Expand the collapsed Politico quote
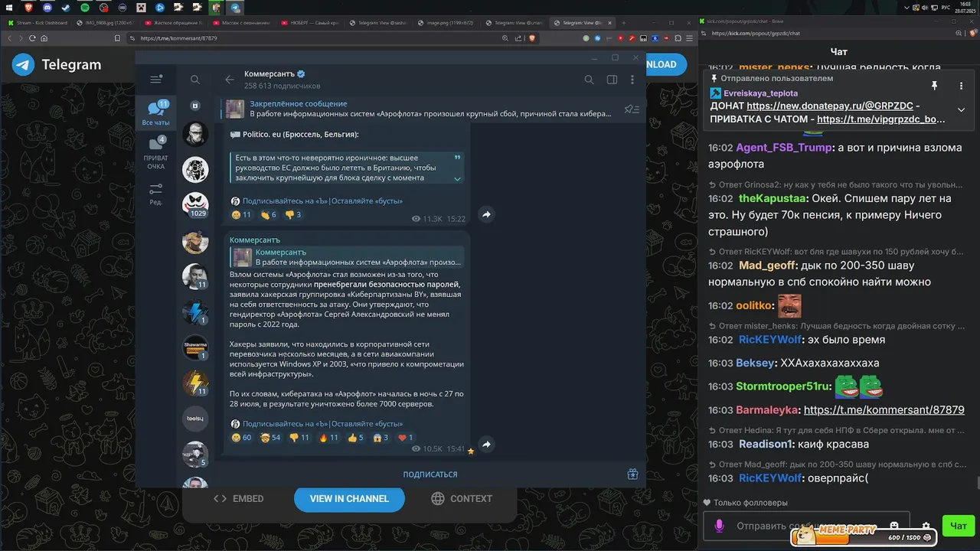This screenshot has height=551, width=980. [x=458, y=179]
